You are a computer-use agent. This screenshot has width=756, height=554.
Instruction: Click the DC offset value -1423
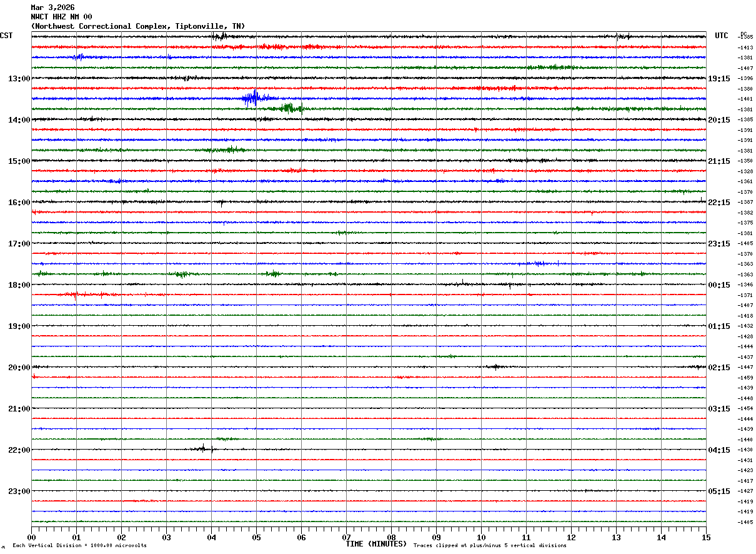[745, 470]
